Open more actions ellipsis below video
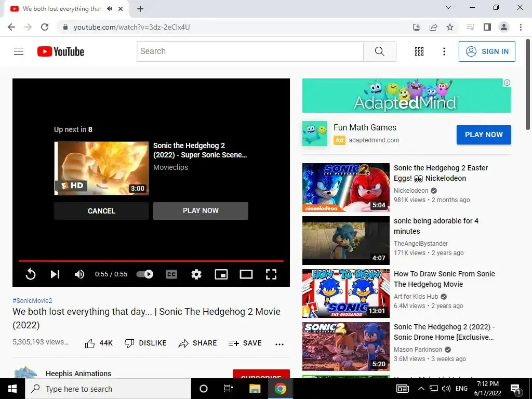This screenshot has width=532, height=399. point(279,344)
